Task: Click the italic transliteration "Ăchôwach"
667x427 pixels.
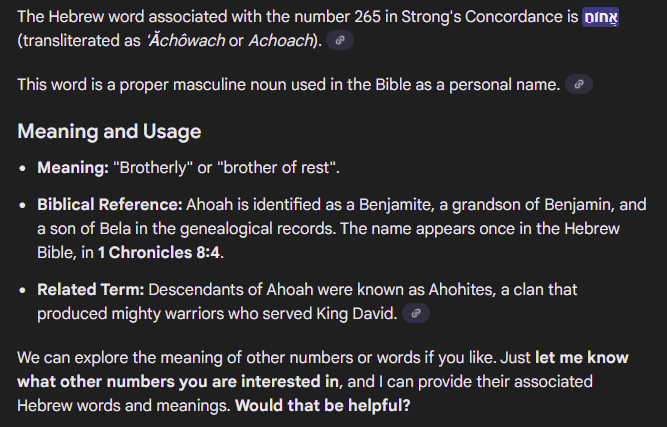Action: click(x=188, y=41)
